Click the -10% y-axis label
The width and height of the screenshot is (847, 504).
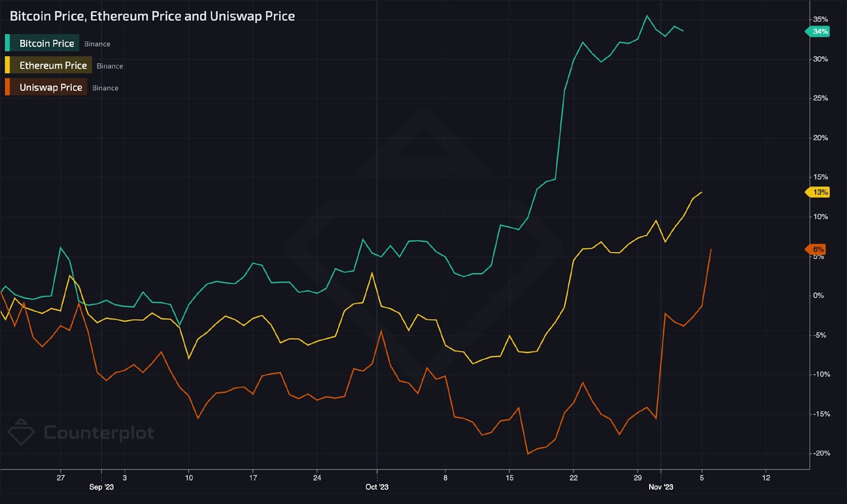pos(822,374)
